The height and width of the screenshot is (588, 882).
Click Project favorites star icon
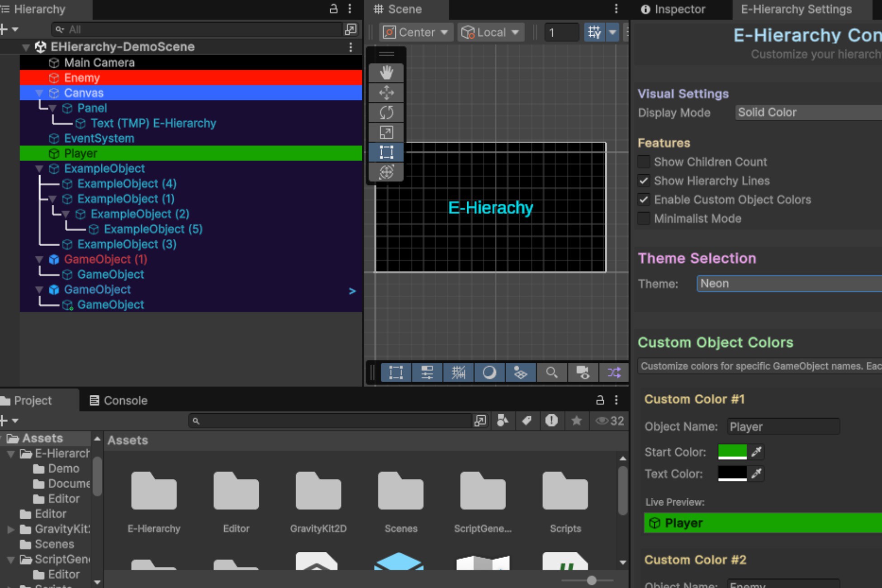pyautogui.click(x=576, y=421)
